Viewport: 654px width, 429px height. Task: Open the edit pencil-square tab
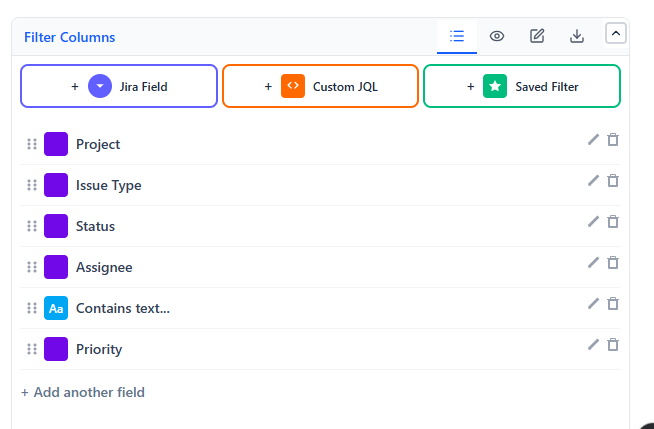point(537,36)
